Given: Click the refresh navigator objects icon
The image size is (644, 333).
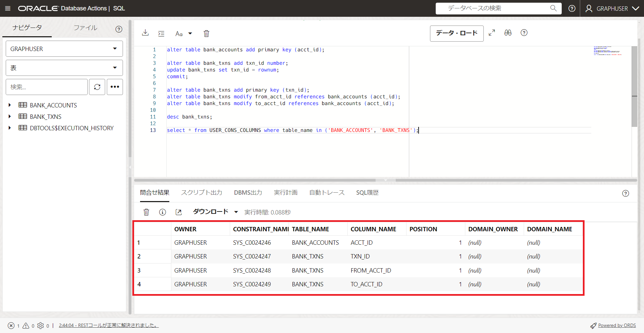Looking at the screenshot, I should click(x=97, y=87).
